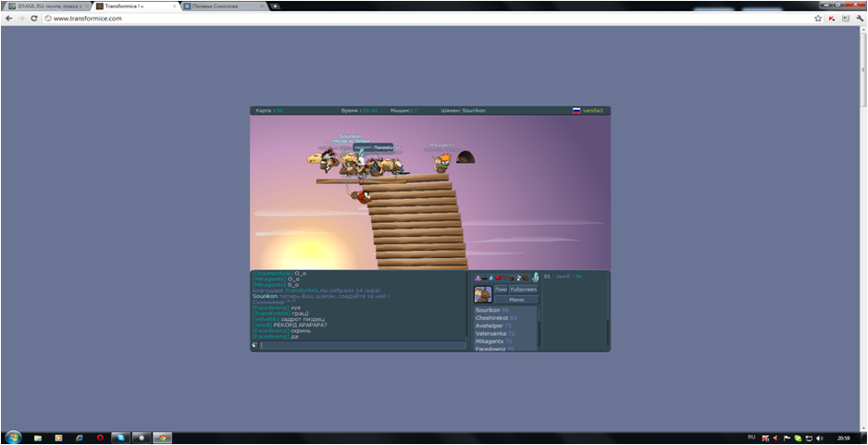Click the player list scrollbar
Image resolution: width=868 pixels, height=445 pixels.
pyautogui.click(x=539, y=328)
